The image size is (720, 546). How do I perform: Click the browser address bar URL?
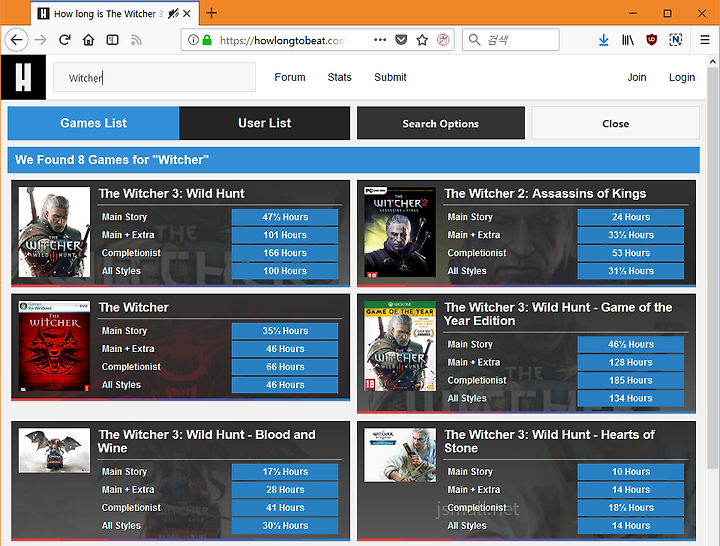tap(282, 40)
